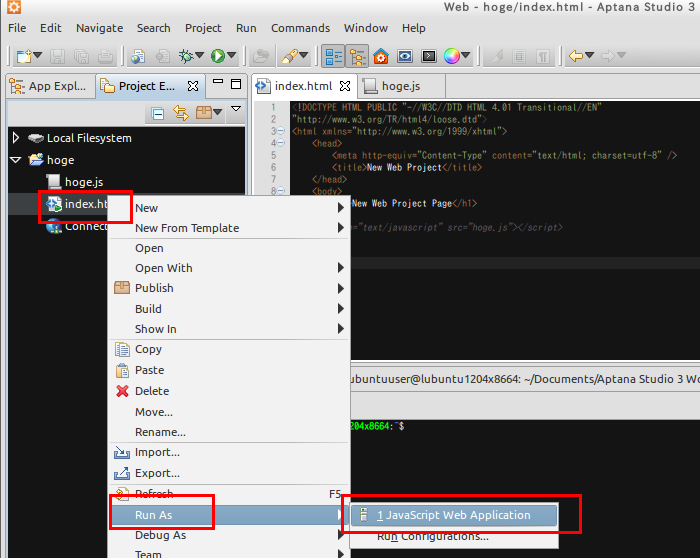Screen dimensions: 700x558
Task: Open the File menu
Action: 17,28
